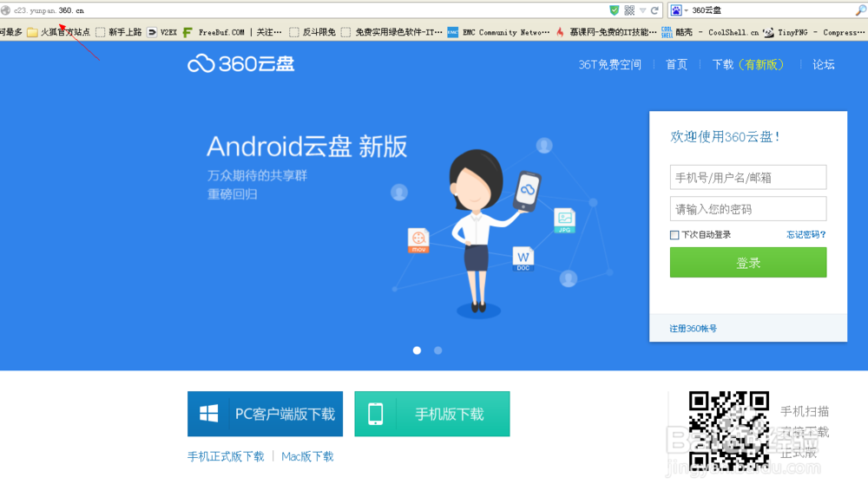The image size is (868, 497).
Task: Select first carousel slide dot
Action: (417, 350)
